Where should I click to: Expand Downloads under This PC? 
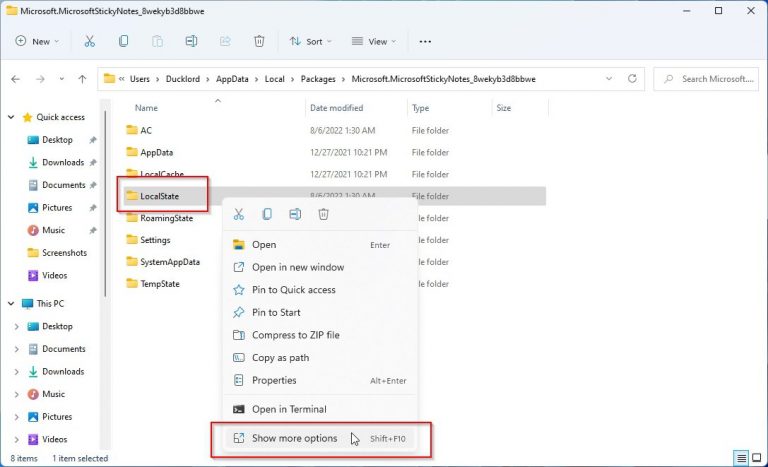[x=17, y=371]
